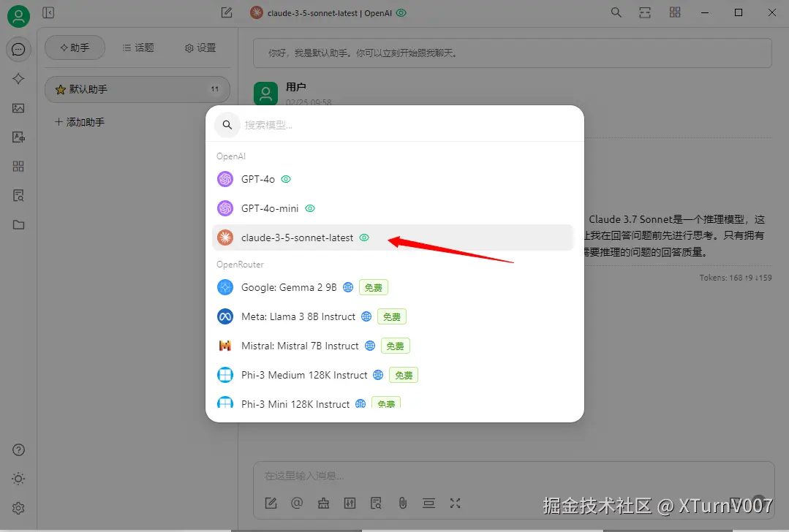This screenshot has width=789, height=532.
Task: Click the 免费 tag beside Llama 3 8B
Action: tap(392, 316)
